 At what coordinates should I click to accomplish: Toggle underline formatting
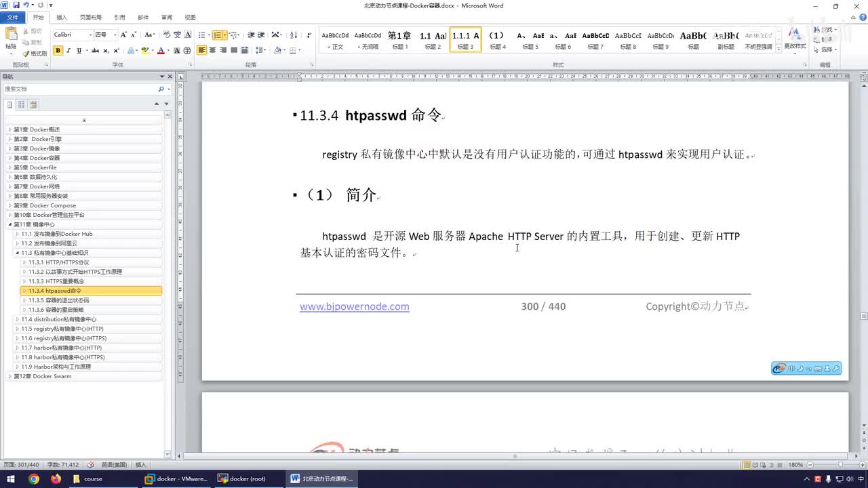[79, 50]
